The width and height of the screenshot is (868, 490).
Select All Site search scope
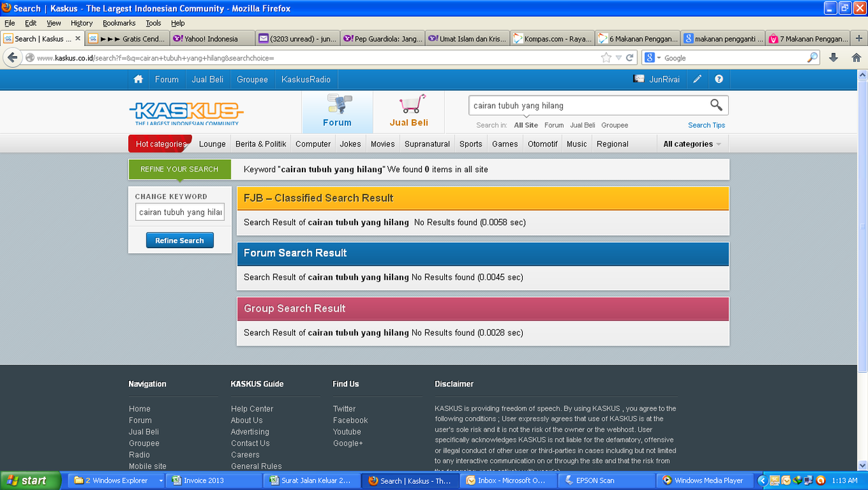(526, 125)
